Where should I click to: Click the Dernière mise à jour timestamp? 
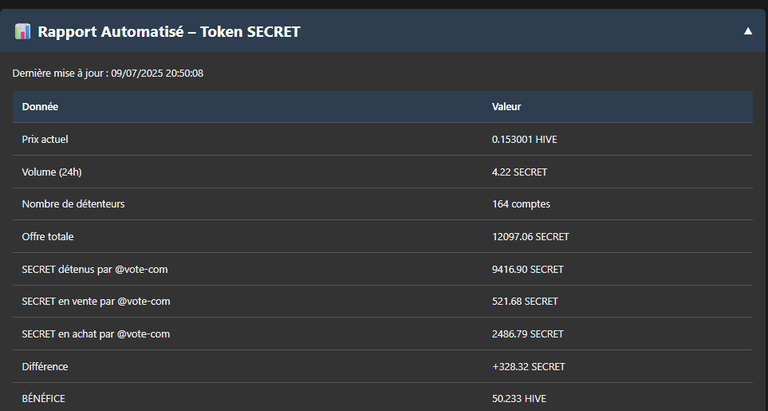(108, 73)
